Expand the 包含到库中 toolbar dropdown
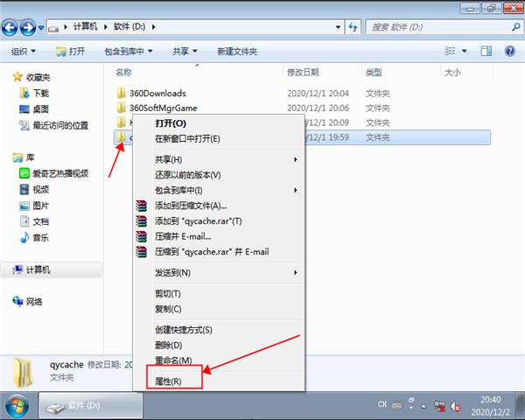Viewport: 525px width, 420px height. tap(128, 52)
